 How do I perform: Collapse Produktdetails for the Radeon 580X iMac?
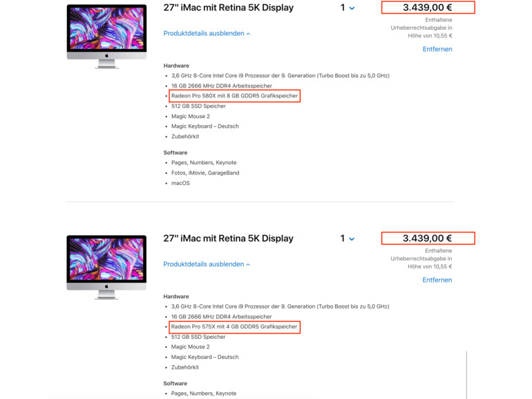[207, 34]
